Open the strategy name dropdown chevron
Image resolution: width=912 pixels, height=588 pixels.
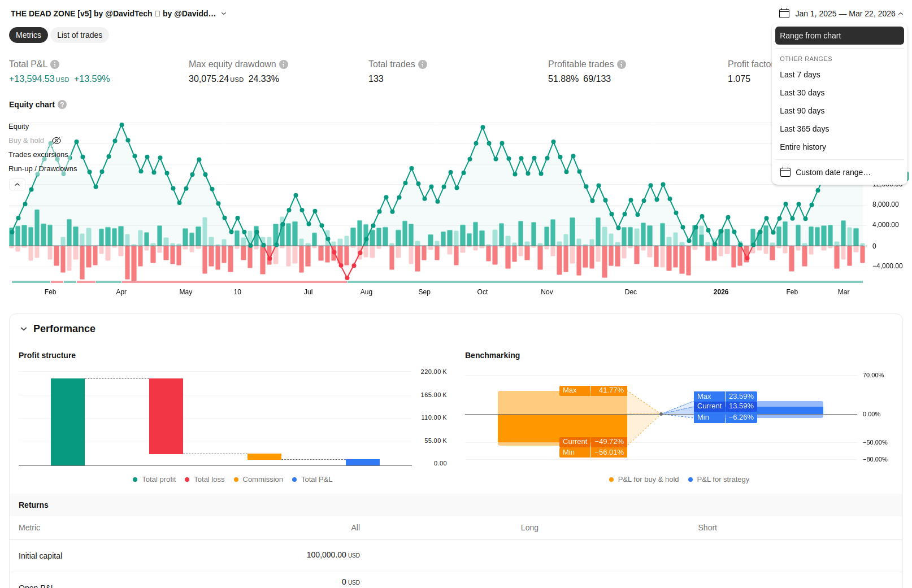224,14
